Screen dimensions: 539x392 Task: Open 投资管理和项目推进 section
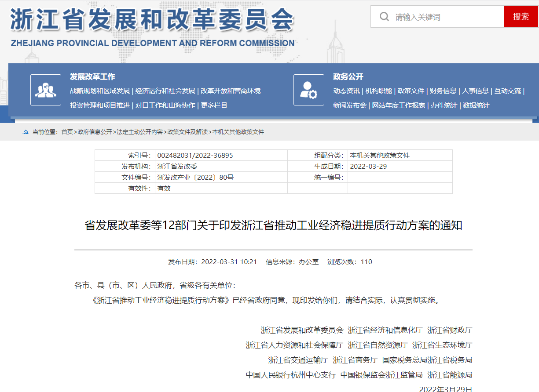(100, 105)
